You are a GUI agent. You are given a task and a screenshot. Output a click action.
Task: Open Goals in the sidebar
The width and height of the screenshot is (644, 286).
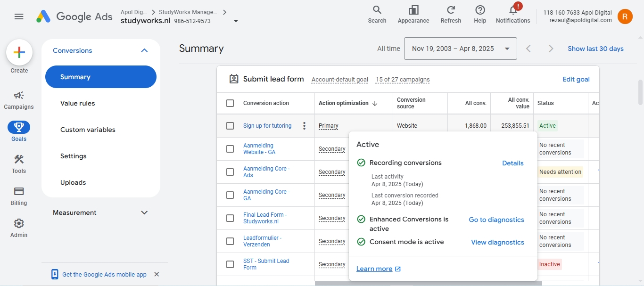(x=19, y=131)
